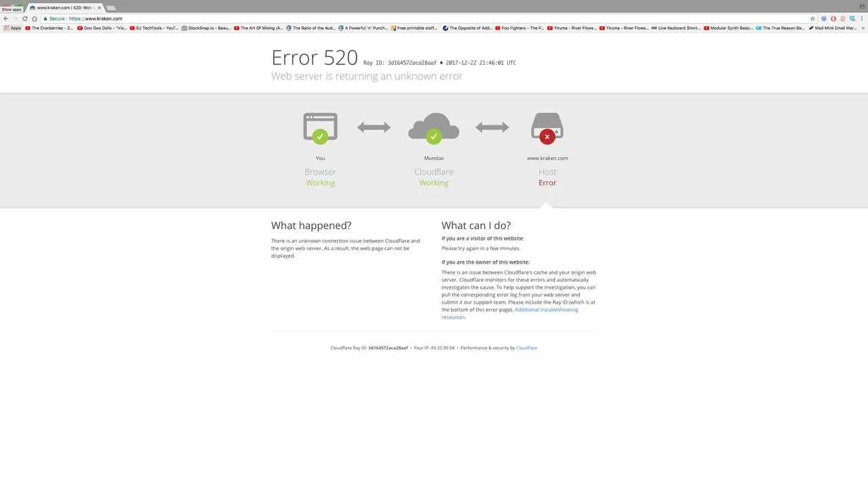Click the forward navigation arrow
The image size is (868, 488).
point(16,18)
